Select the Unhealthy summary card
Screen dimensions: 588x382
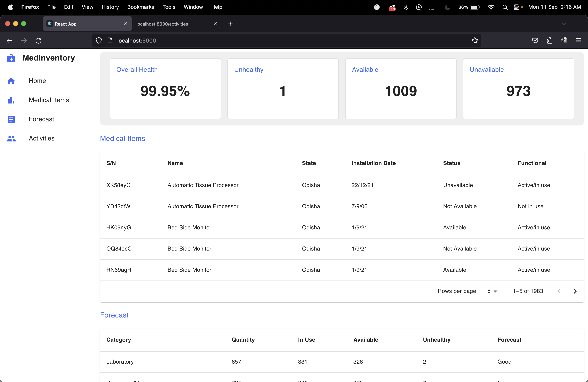pos(283,89)
